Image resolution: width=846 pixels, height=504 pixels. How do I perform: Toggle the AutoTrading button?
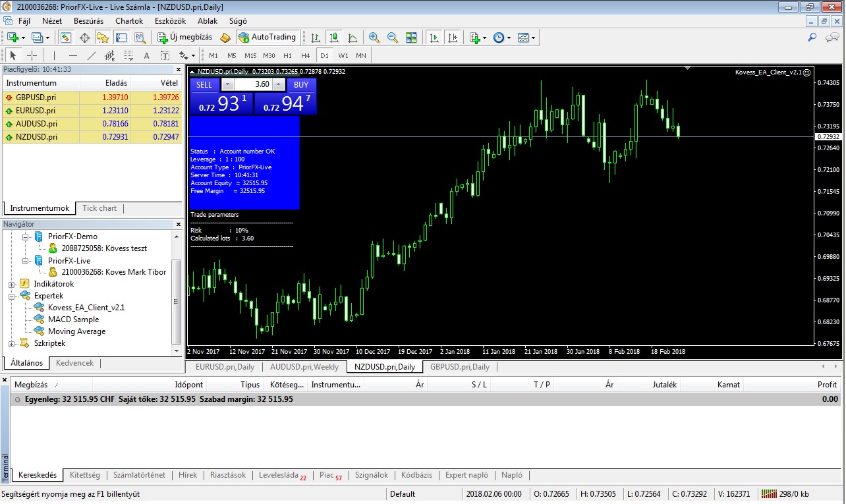(x=268, y=38)
